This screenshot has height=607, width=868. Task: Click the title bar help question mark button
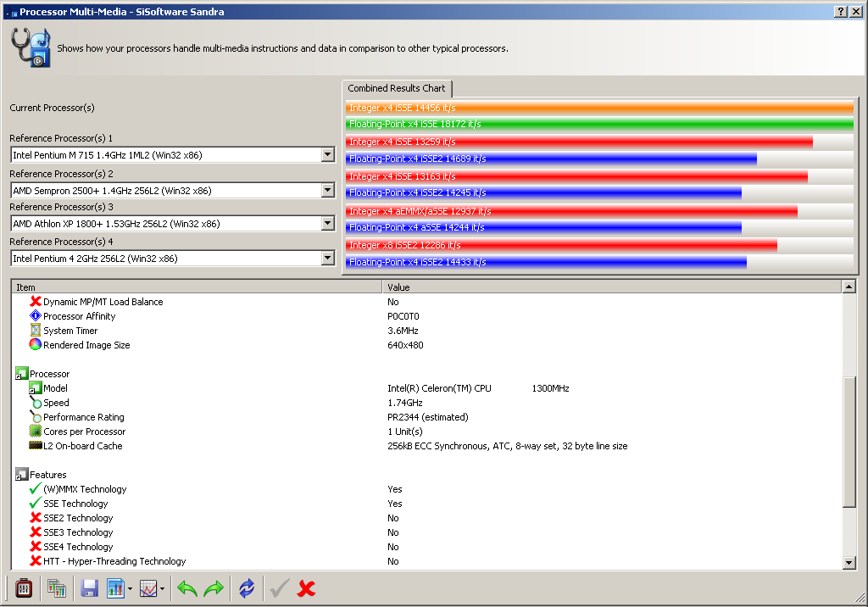click(x=841, y=12)
